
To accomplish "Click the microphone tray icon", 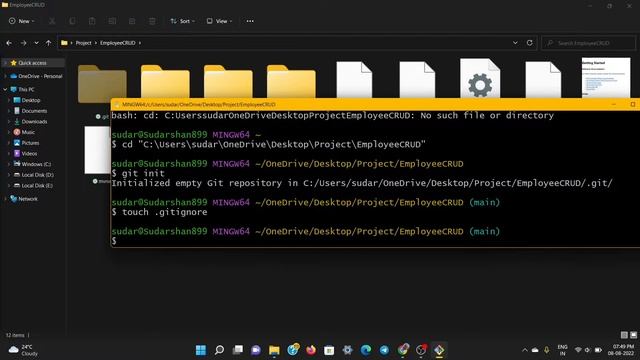I will [x=547, y=350].
